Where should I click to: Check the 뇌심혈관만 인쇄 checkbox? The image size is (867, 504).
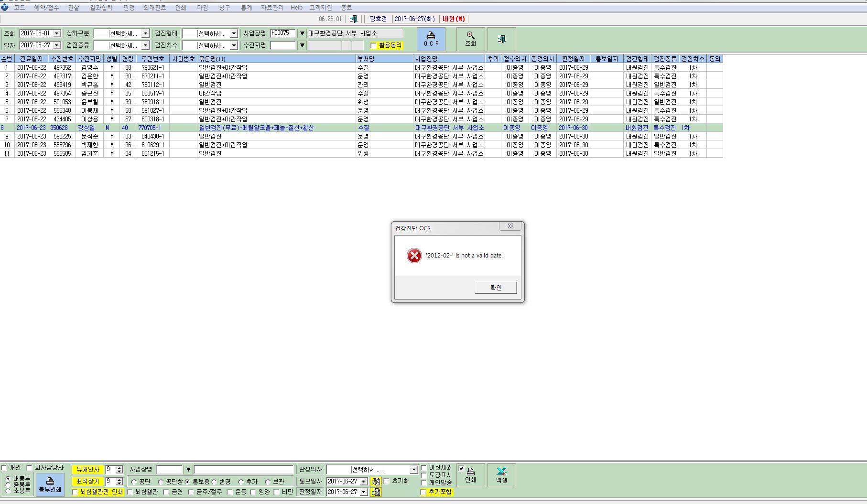pos(75,492)
